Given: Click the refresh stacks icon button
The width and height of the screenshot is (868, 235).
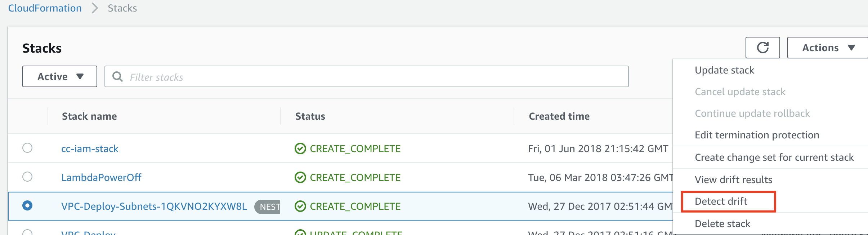Looking at the screenshot, I should click(x=762, y=48).
